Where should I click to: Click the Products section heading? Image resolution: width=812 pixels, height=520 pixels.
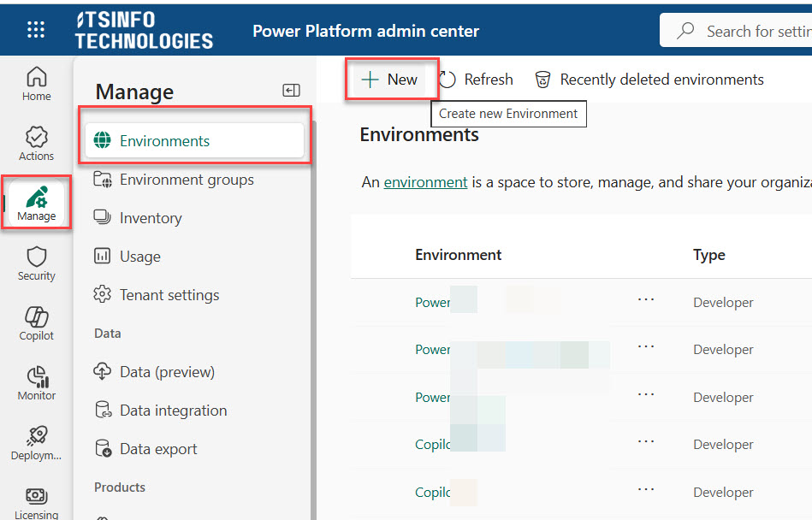[x=120, y=487]
